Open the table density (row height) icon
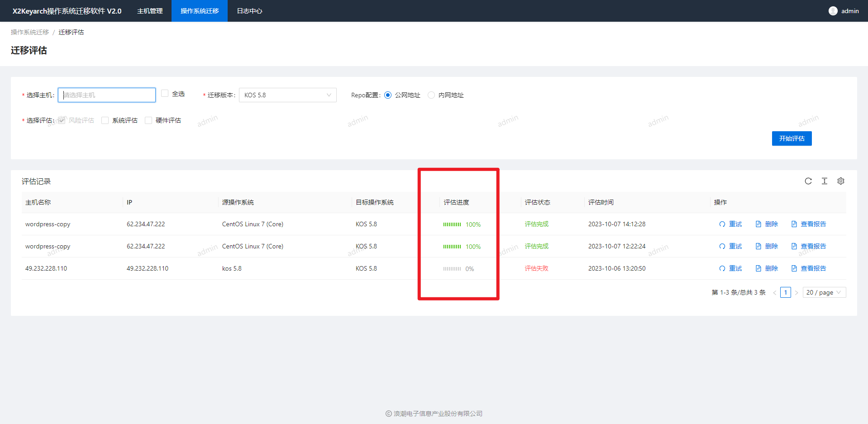This screenshot has width=868, height=424. pyautogui.click(x=825, y=181)
